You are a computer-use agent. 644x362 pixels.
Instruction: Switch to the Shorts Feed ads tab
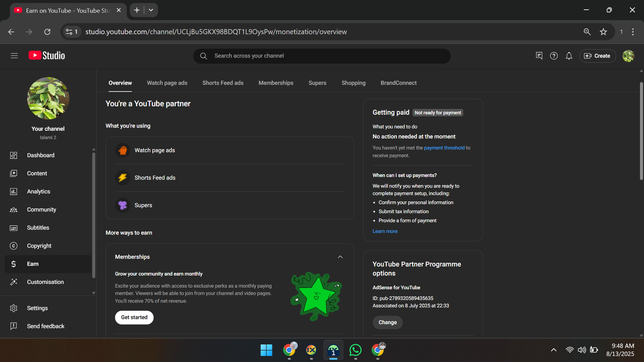click(x=223, y=83)
